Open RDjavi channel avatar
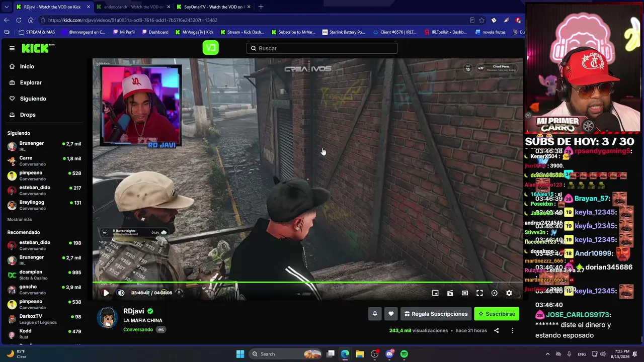Viewport: 644px width, 362px height. 107,318
